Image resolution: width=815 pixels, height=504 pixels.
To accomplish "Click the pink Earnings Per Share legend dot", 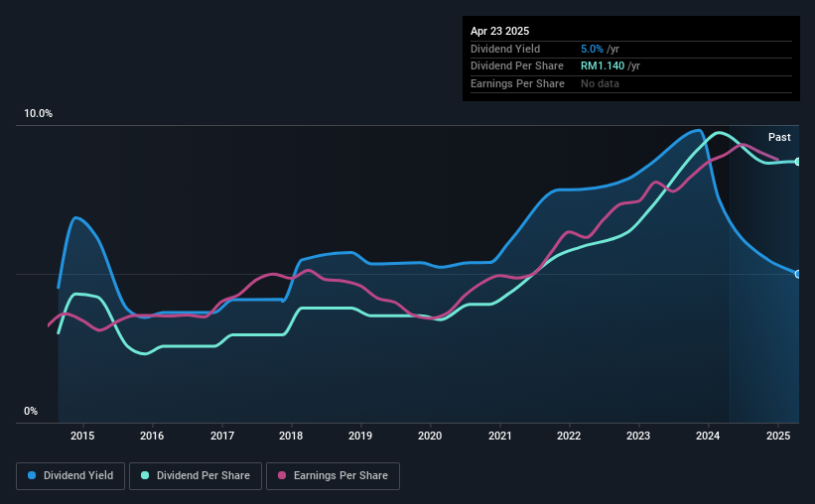I will coord(282,475).
